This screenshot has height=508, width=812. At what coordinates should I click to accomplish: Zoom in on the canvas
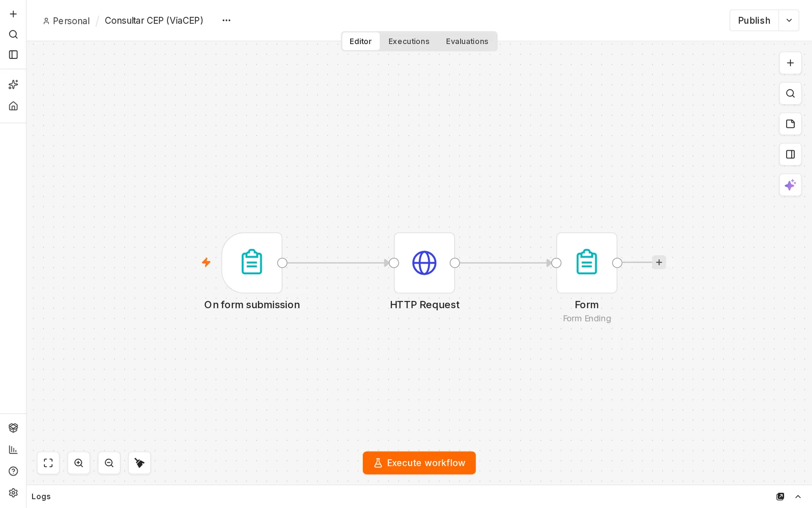tap(79, 463)
